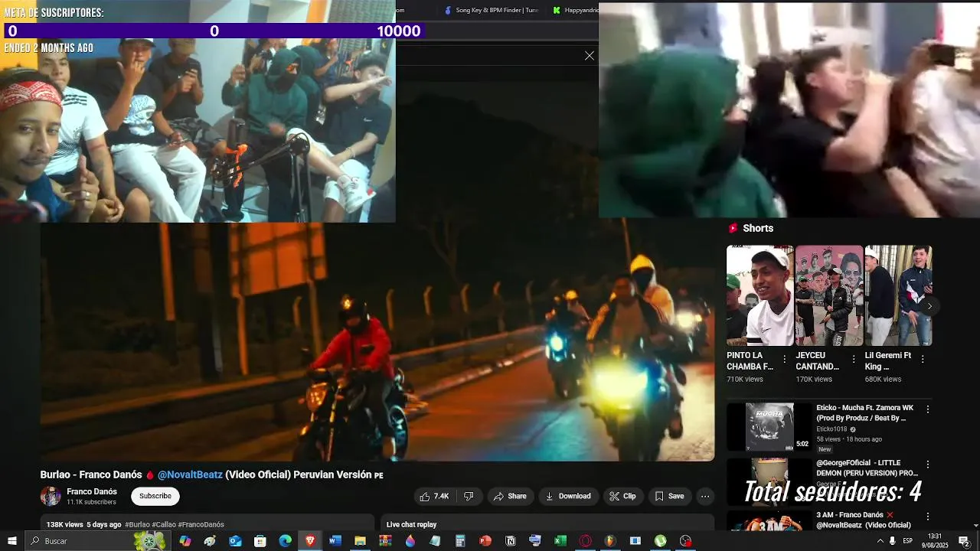Screen dimensions: 980x551
Task: Open Opera browser from taskbar
Action: [585, 541]
